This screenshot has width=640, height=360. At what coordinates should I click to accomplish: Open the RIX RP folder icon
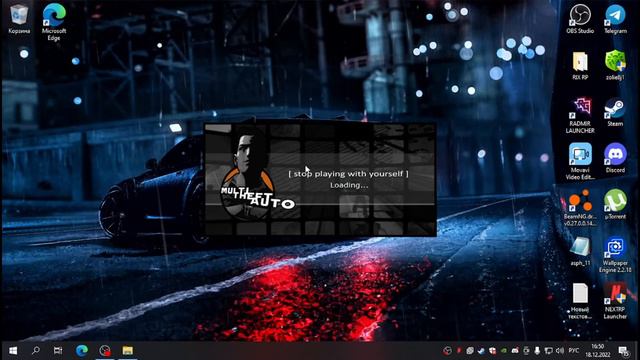click(x=580, y=65)
